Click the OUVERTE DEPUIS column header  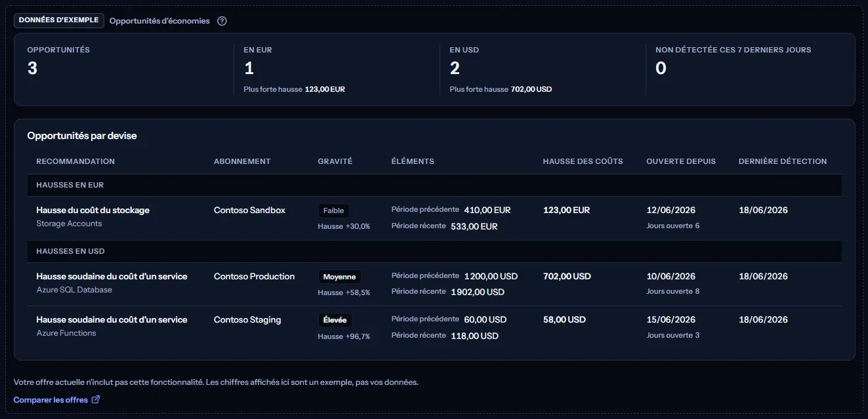[681, 161]
